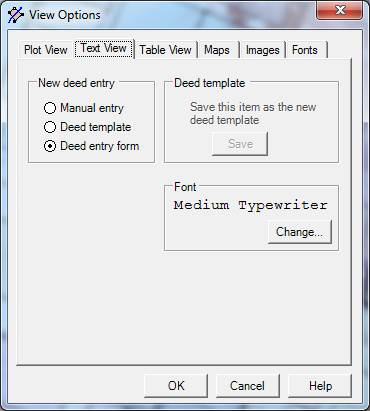
Task: Switch to the Images tab
Action: tap(263, 50)
